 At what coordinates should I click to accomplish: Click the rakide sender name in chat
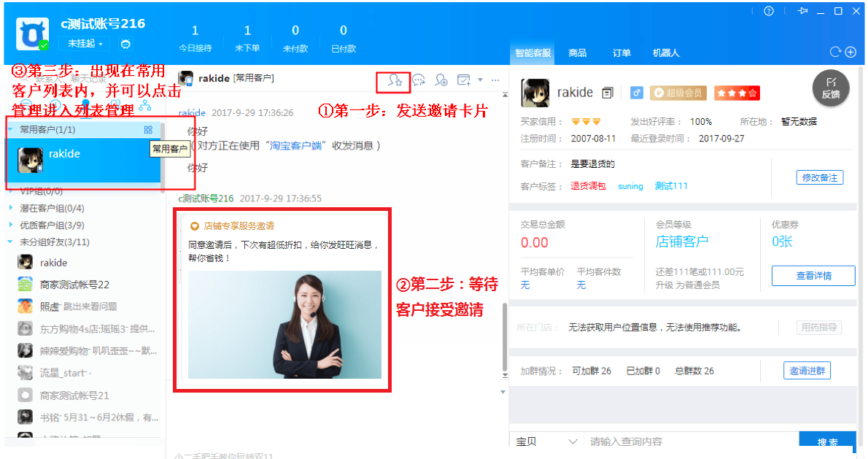tap(192, 112)
